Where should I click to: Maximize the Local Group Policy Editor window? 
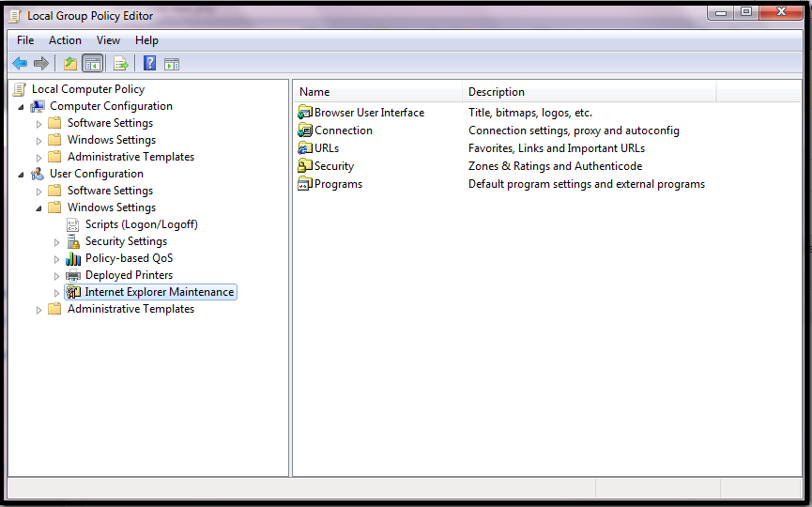click(x=746, y=12)
